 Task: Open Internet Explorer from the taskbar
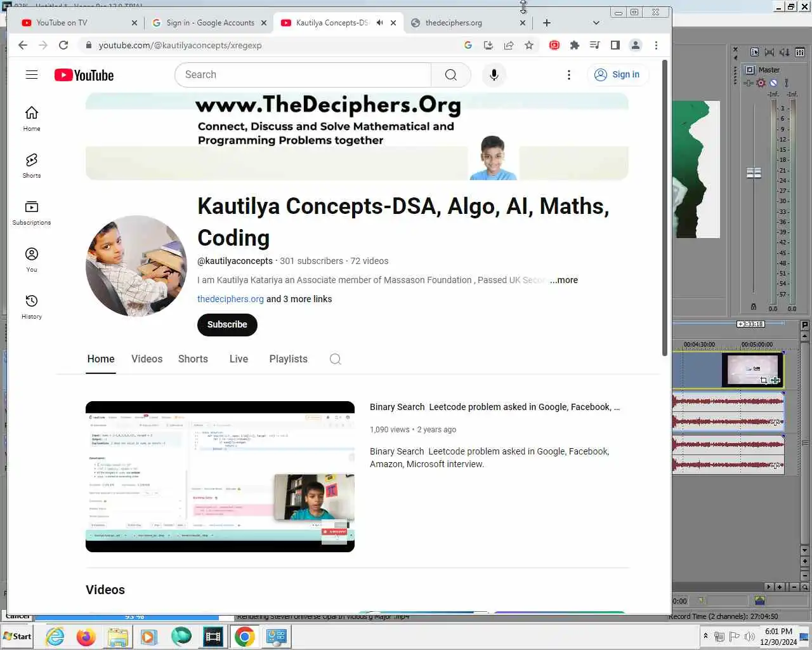pyautogui.click(x=55, y=636)
